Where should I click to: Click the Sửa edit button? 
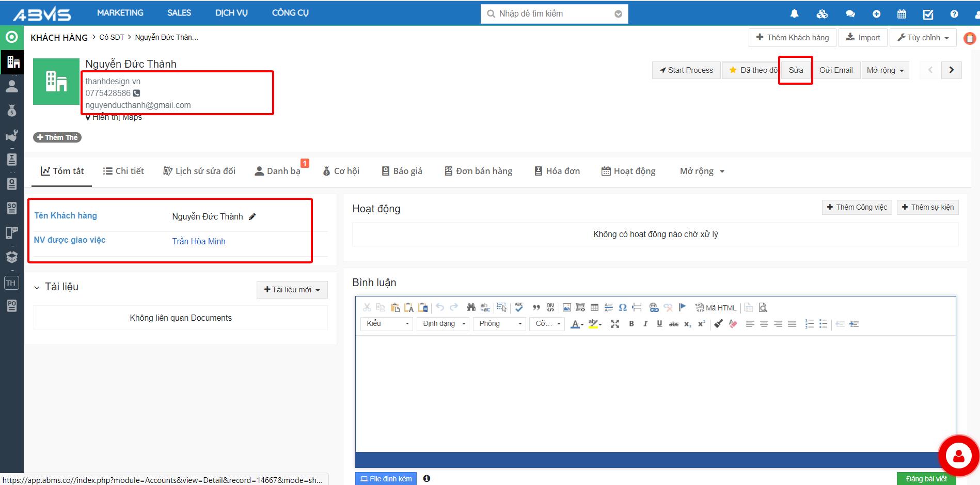[795, 70]
